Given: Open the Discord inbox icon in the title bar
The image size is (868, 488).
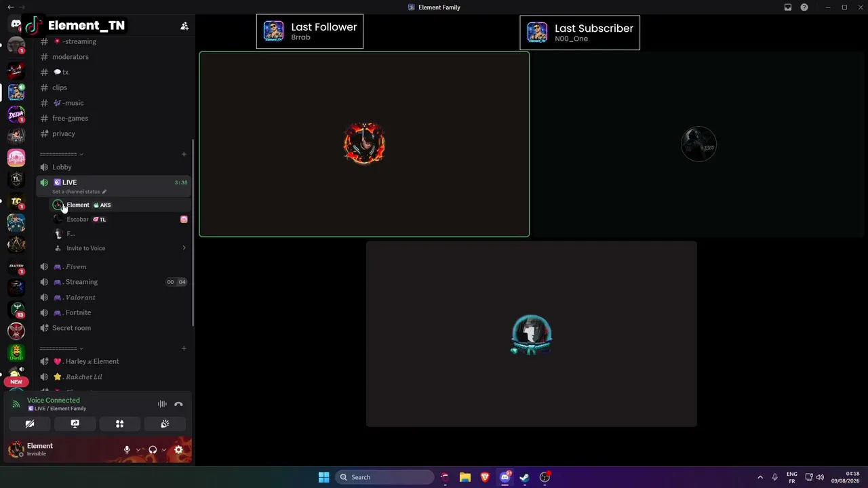Looking at the screenshot, I should coord(788,7).
